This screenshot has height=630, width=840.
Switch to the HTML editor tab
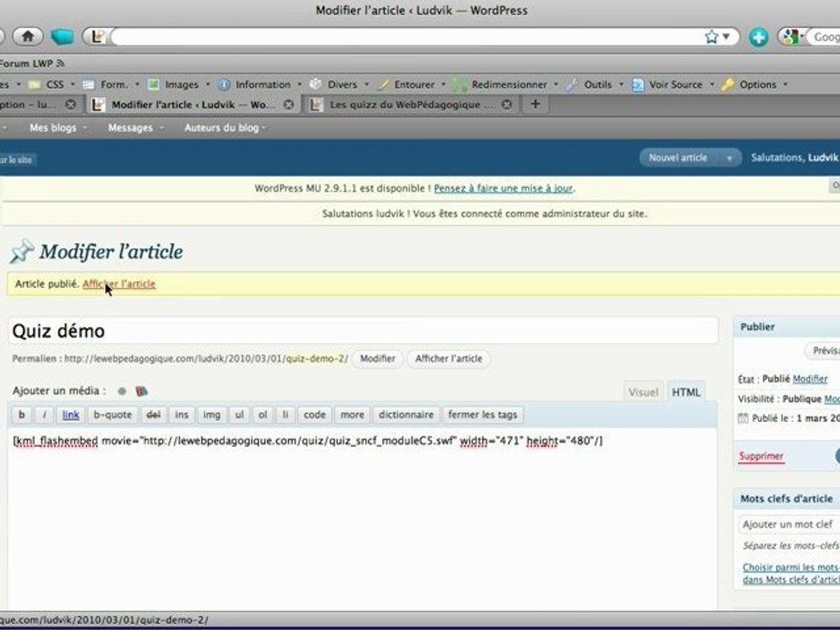686,392
